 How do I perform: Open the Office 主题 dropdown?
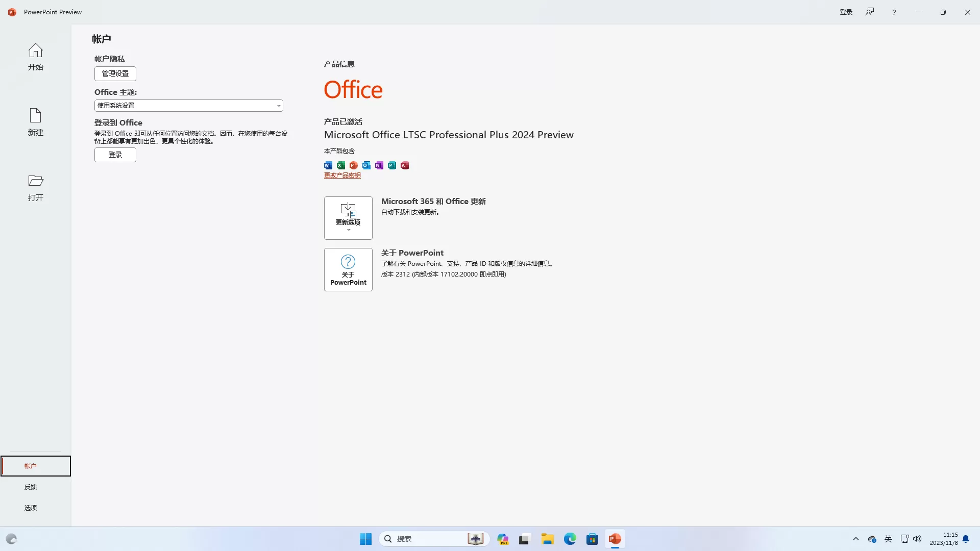[188, 105]
